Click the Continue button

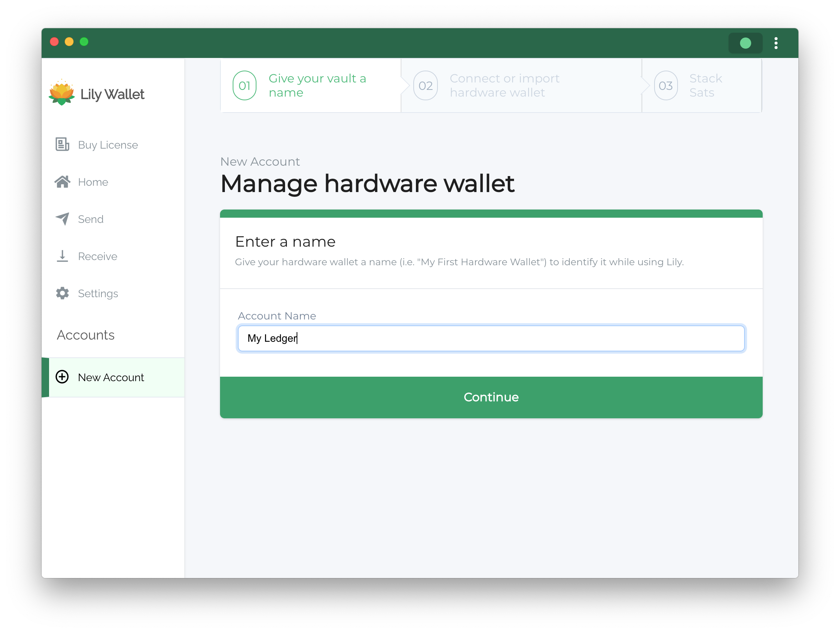click(491, 397)
